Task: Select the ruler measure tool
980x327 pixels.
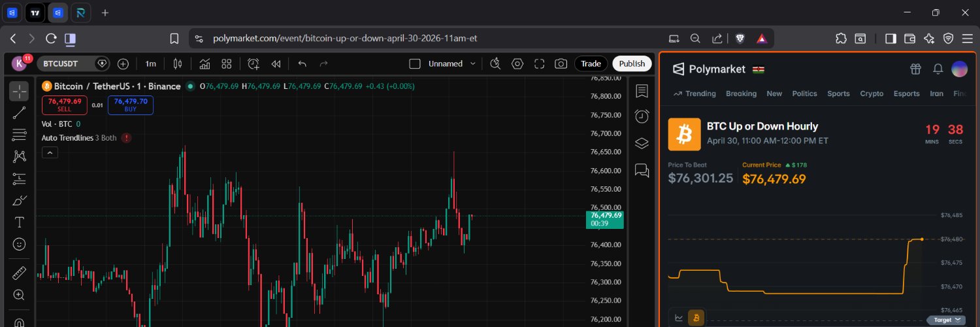Action: (x=19, y=273)
